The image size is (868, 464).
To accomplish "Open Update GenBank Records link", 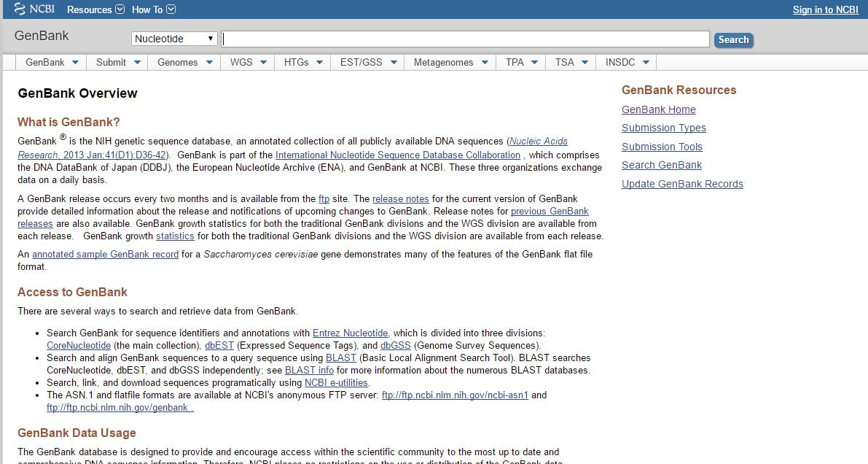I will click(x=682, y=184).
